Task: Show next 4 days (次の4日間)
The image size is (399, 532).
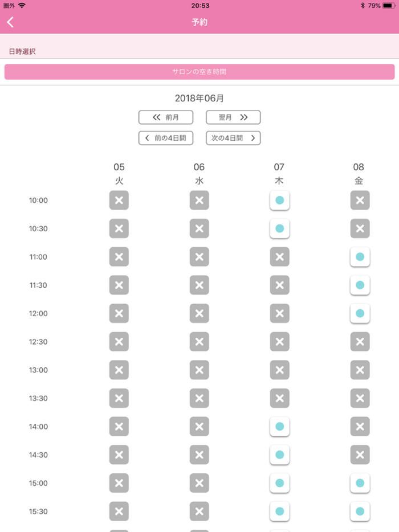Action: point(233,138)
